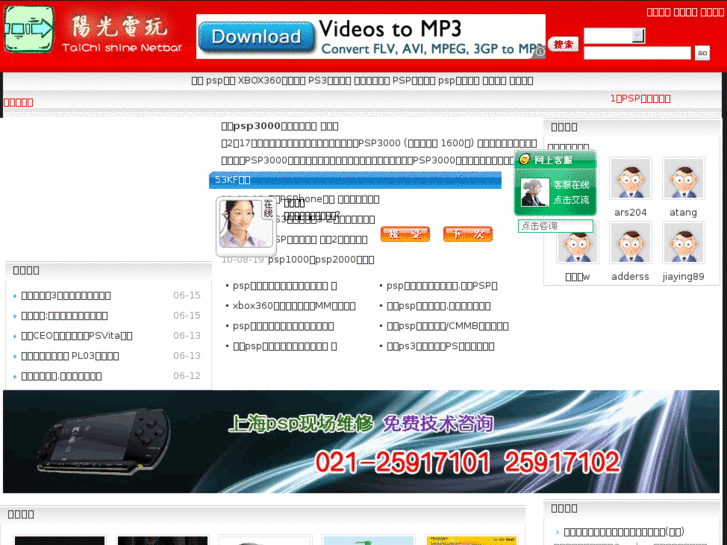727x545 pixels.
Task: Open the article link with arrow in bottom-right panel
Action: pos(624,532)
